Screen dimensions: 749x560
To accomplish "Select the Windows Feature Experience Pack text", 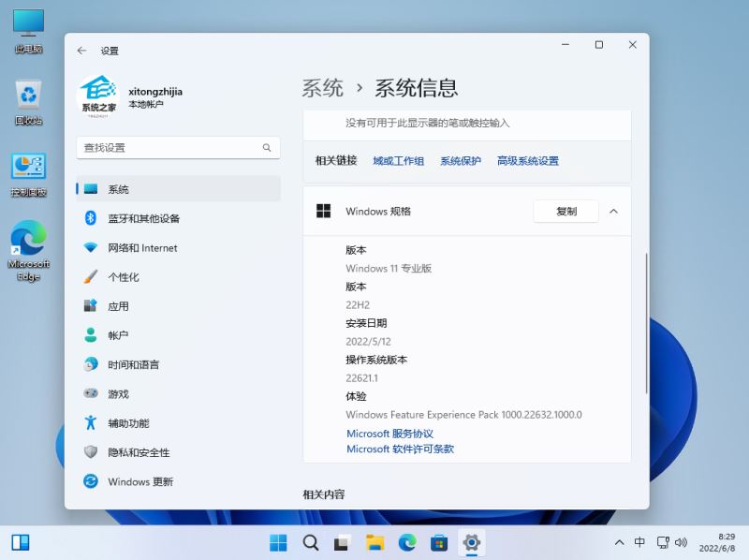I will (463, 415).
